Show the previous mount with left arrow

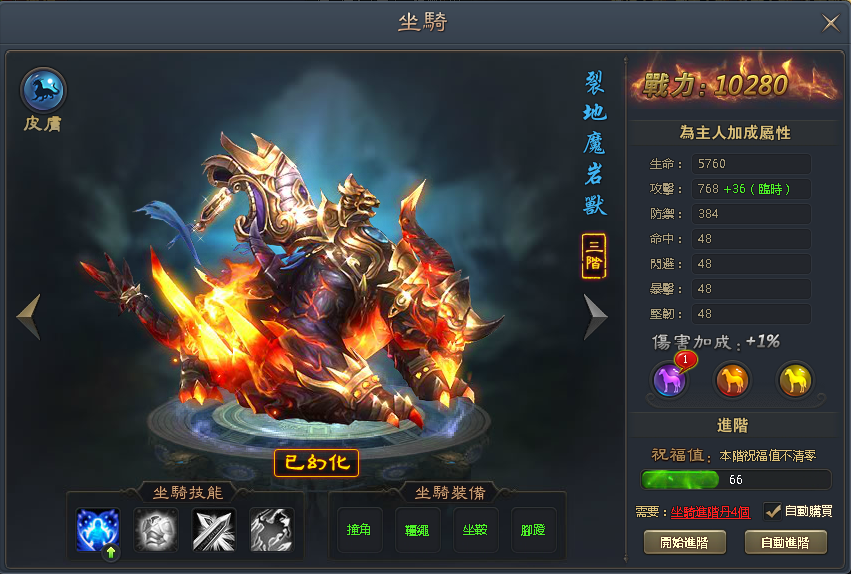coord(29,317)
